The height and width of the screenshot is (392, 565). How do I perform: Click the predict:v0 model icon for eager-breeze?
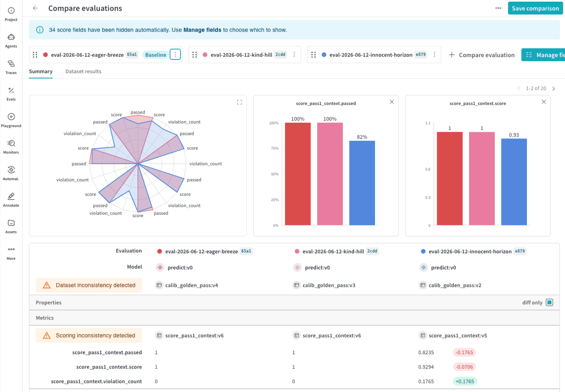click(160, 267)
